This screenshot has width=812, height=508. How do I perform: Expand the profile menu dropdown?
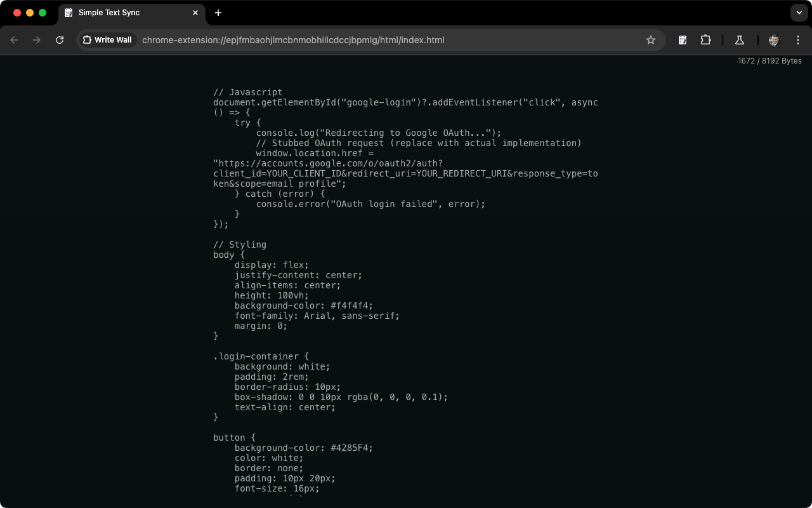point(773,39)
